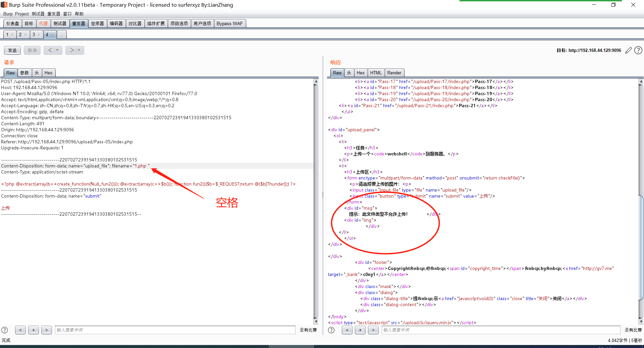The width and height of the screenshot is (644, 348).
Task: Click the history forward arrow button
Action: 71,50
